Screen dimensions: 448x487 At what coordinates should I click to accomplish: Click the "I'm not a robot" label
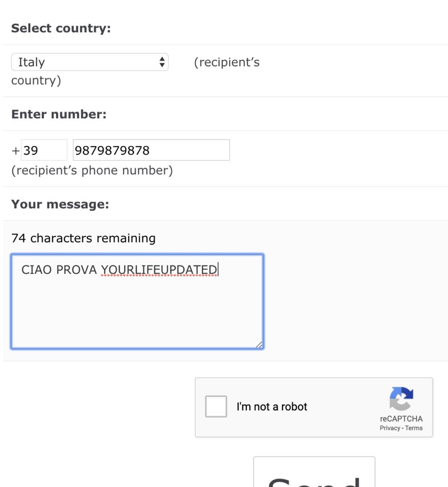click(x=272, y=407)
